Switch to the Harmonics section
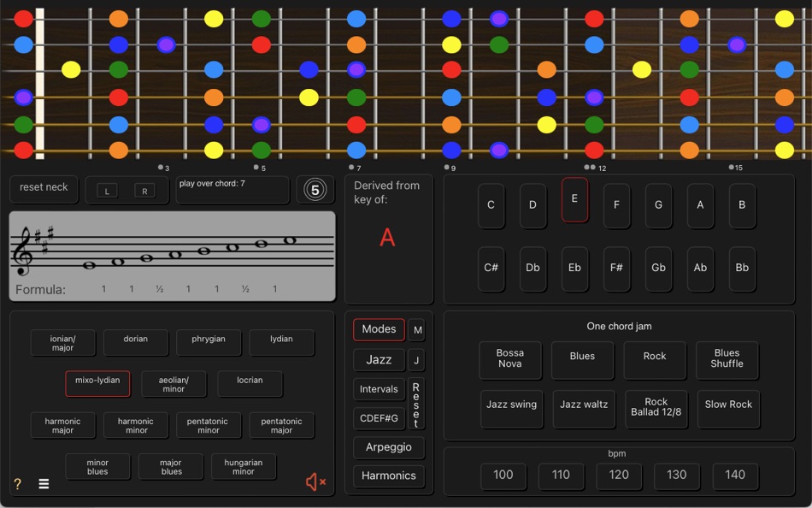812x508 pixels. coord(389,476)
